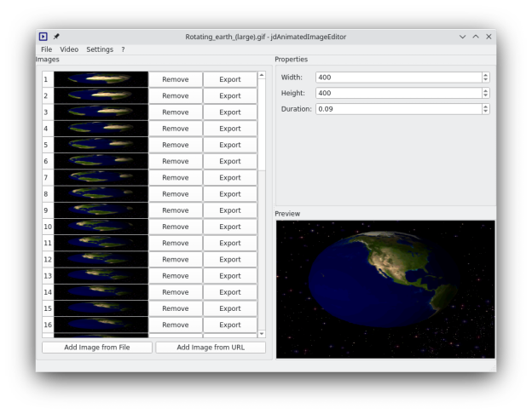
Task: Export frame 7
Action: click(230, 178)
